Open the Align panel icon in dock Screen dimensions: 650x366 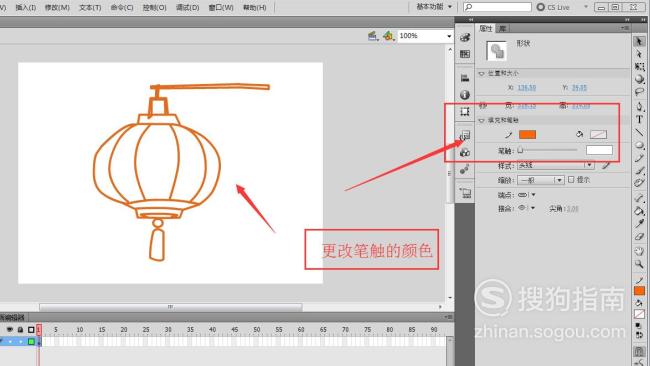[x=465, y=78]
